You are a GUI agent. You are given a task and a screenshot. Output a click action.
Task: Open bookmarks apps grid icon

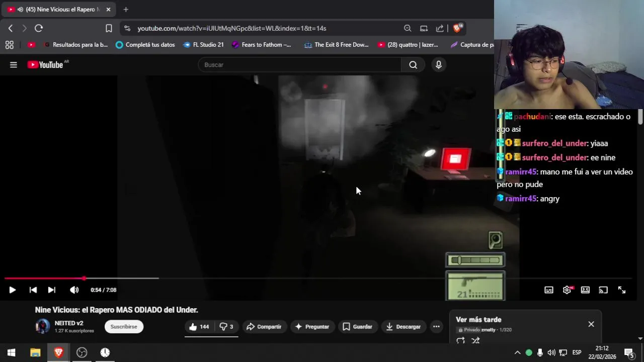[10, 45]
